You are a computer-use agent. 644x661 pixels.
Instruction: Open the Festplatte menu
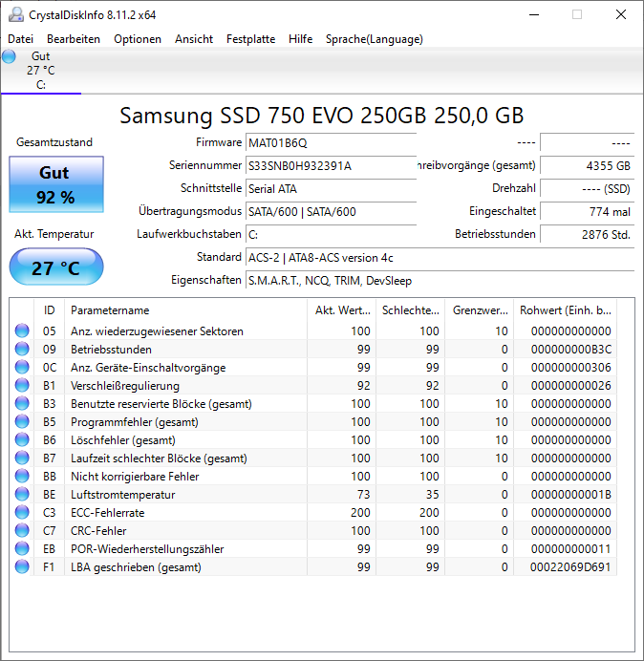click(250, 39)
